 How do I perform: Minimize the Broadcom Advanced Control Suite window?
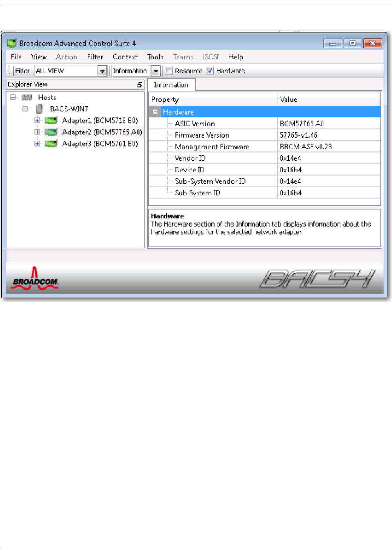pyautogui.click(x=333, y=43)
